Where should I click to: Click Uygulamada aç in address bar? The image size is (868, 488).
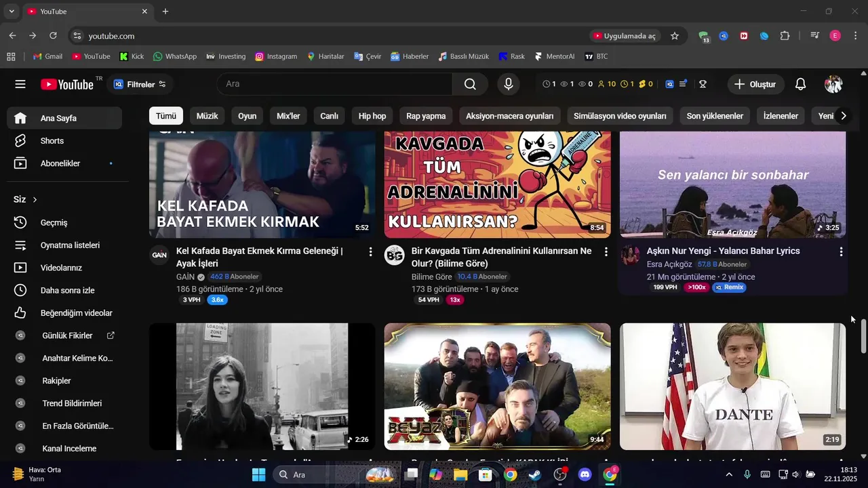tap(625, 36)
